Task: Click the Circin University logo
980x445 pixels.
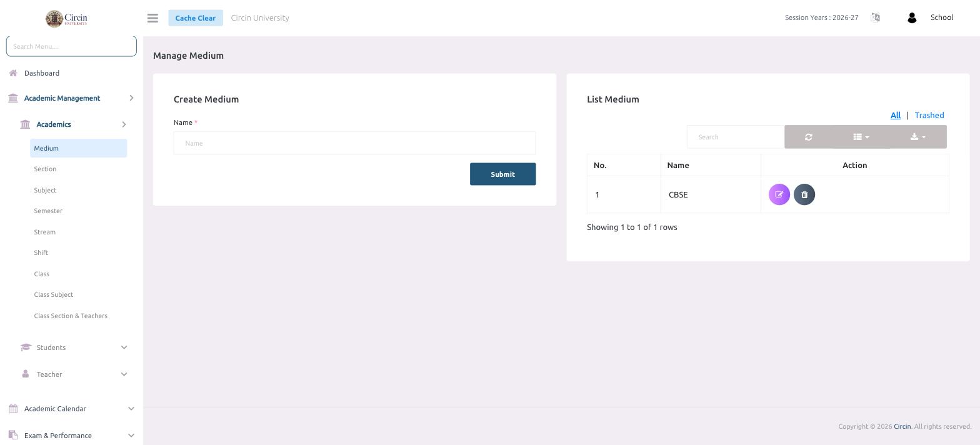Action: (66, 18)
